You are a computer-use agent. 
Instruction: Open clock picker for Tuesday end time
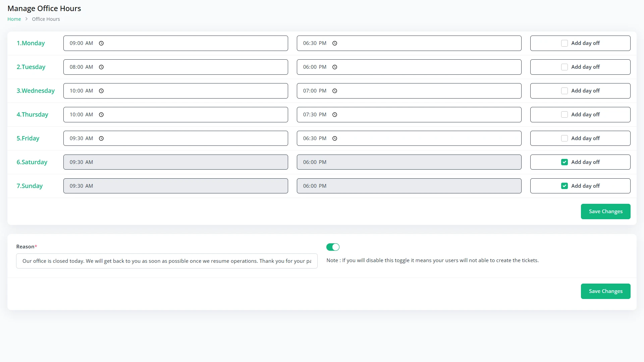(335, 67)
